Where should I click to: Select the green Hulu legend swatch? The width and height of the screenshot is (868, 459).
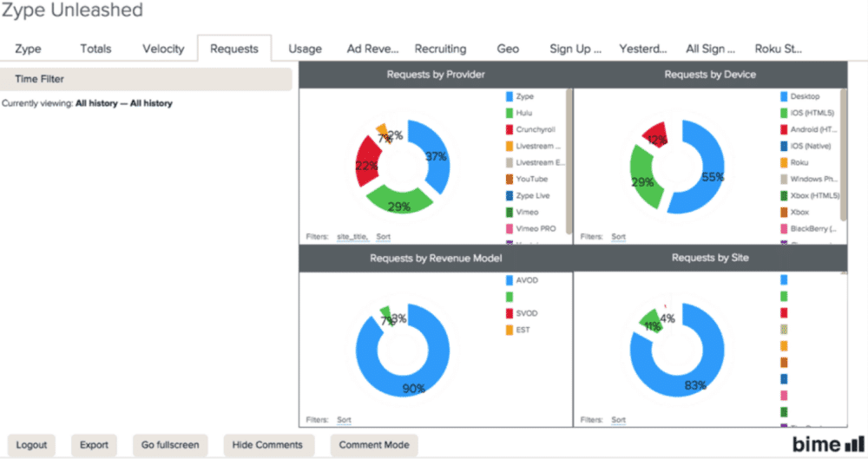coord(509,114)
